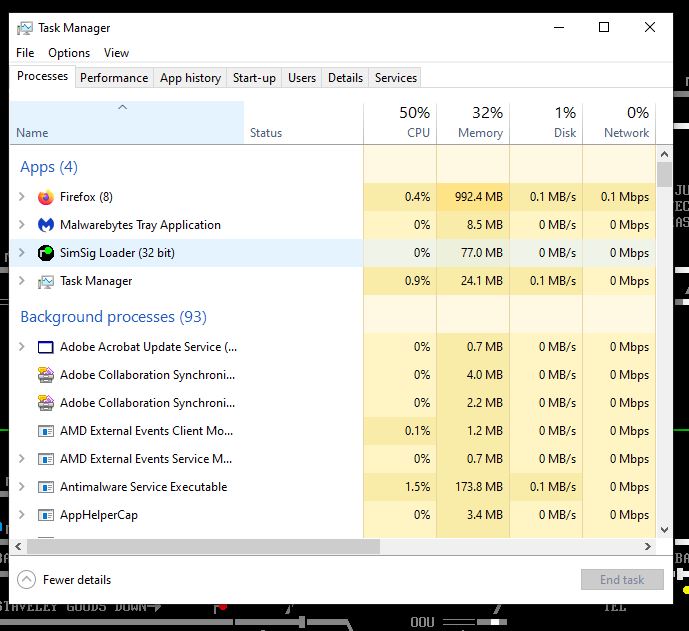689x631 pixels.
Task: Select the AppHelperCap process name
Action: 99,515
